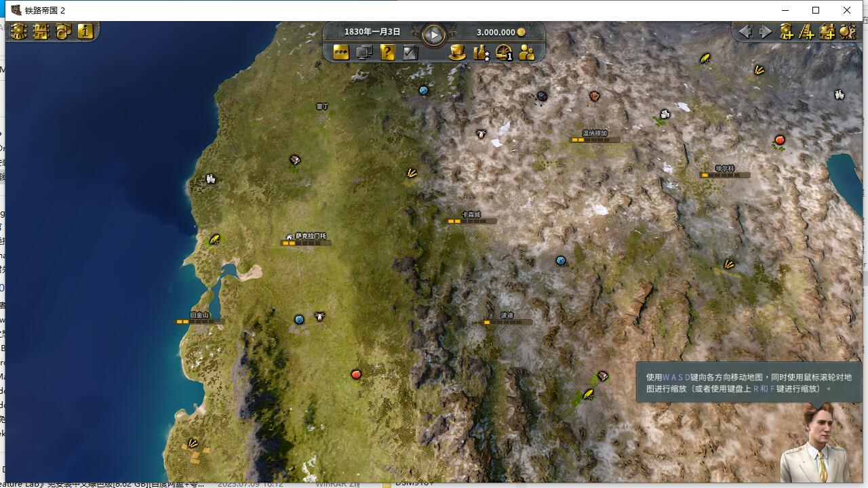Click the bulldoze demolish bomb icon

pos(848,31)
